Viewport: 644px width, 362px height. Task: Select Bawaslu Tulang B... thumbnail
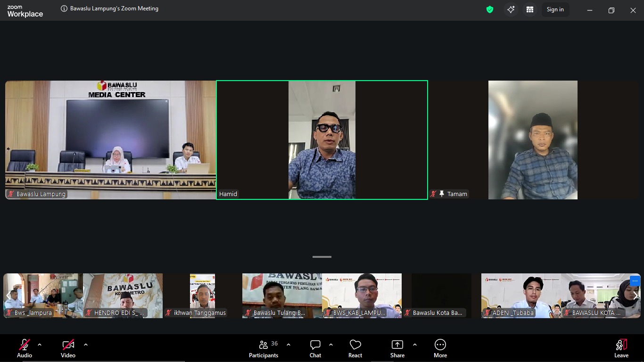click(282, 296)
